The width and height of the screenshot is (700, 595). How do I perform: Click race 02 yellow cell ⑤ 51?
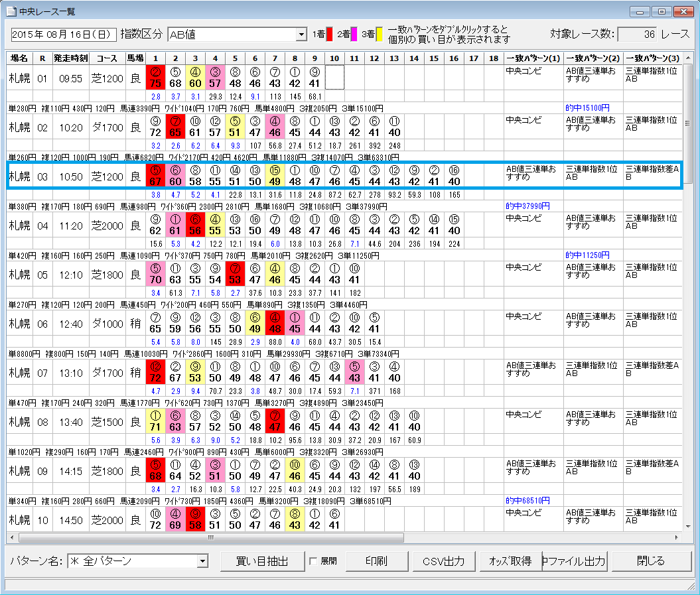tap(235, 126)
